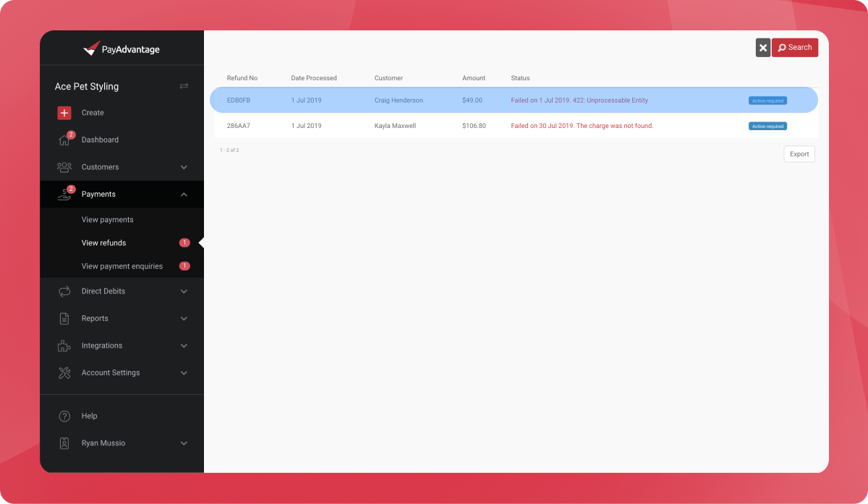Viewport: 868px width, 504px height.
Task: Open Dashboard via the house icon
Action: click(x=64, y=140)
